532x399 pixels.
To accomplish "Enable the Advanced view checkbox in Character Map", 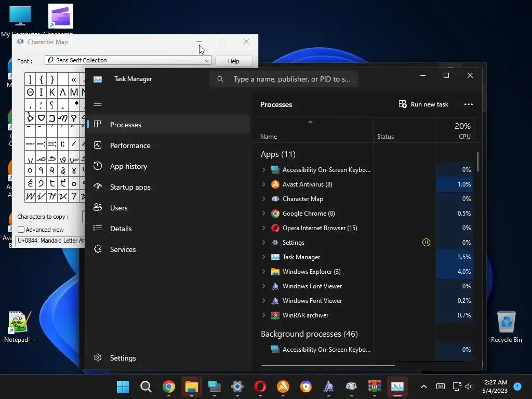I will [21, 229].
